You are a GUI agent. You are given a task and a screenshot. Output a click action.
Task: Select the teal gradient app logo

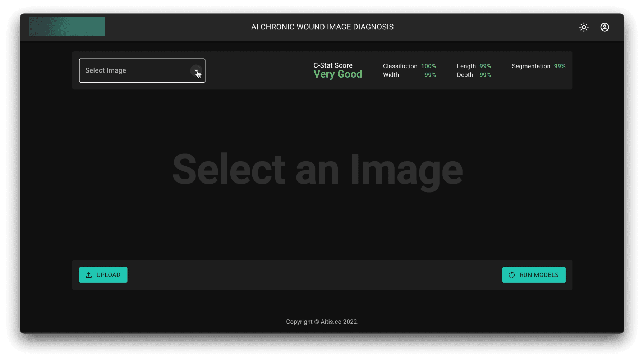tap(67, 26)
